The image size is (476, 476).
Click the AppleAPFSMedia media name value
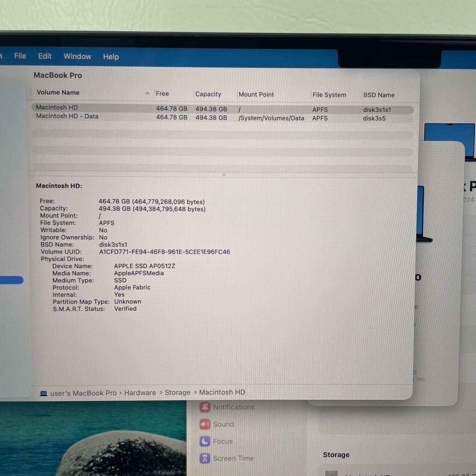(139, 273)
